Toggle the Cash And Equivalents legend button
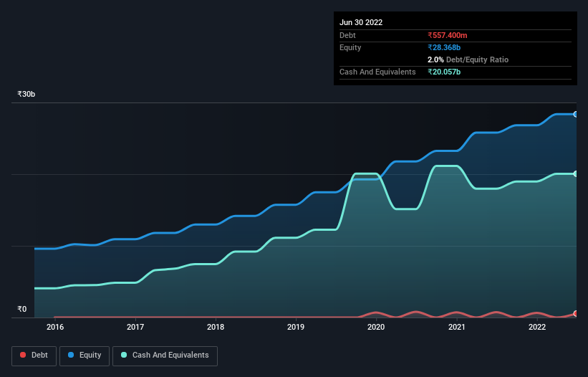Screen dimensions: 588x377 (165, 355)
